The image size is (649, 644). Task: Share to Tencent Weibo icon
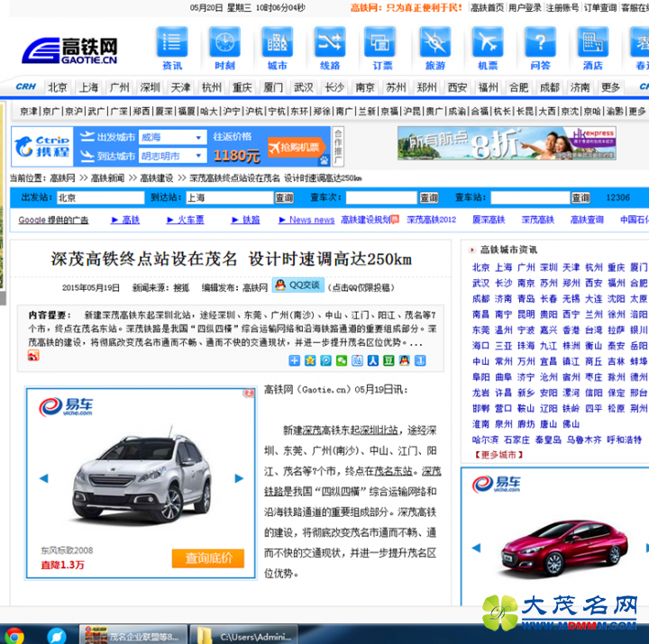click(x=325, y=360)
